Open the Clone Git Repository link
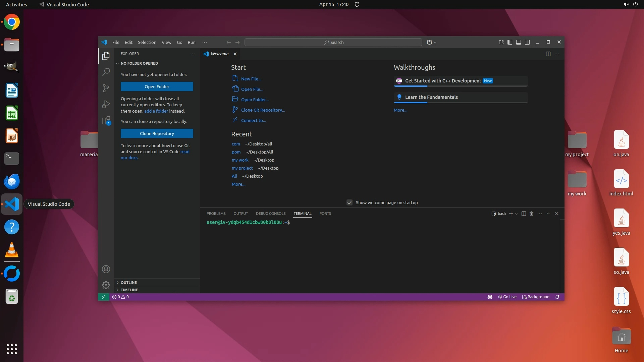This screenshot has width=644, height=362. 263,110
